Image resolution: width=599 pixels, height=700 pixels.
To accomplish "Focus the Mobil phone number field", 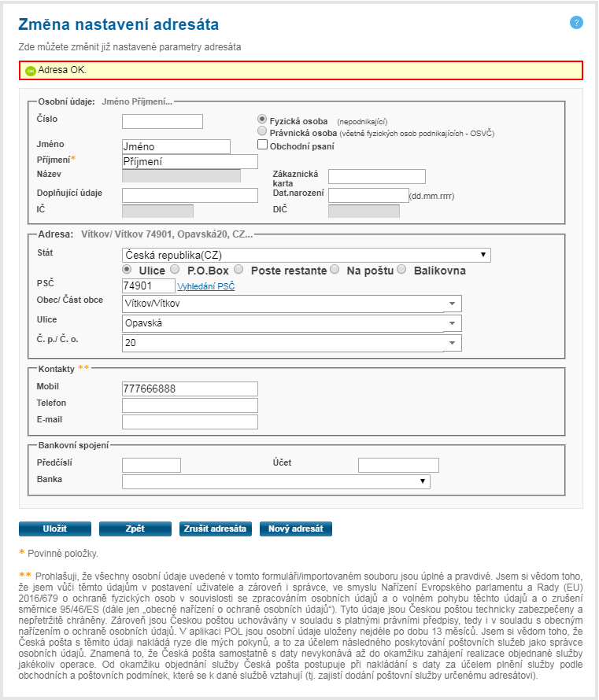I will click(x=190, y=389).
